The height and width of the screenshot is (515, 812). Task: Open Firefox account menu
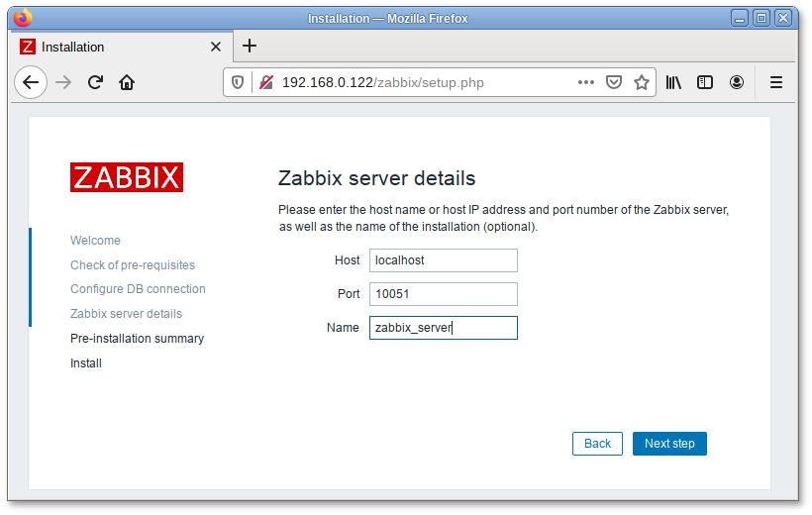737,82
